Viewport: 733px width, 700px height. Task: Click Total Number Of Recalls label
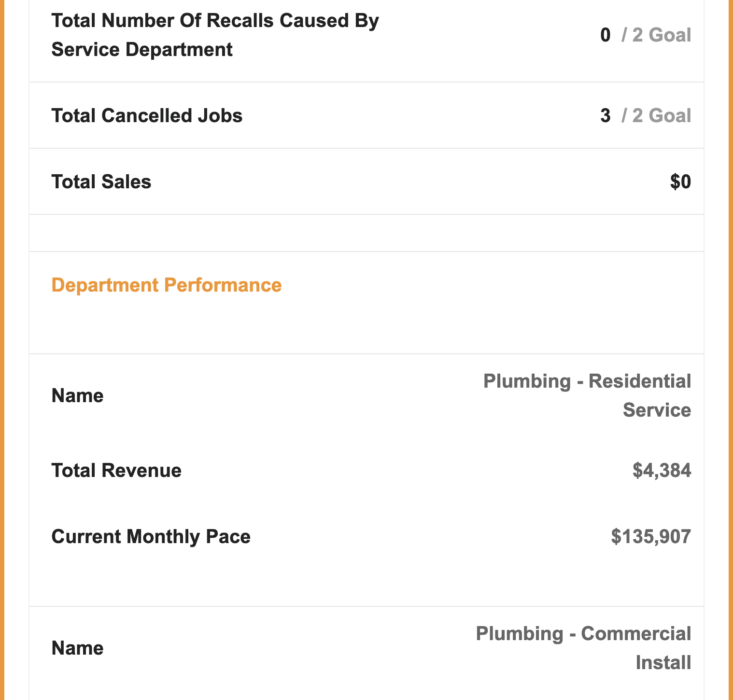pyautogui.click(x=215, y=35)
